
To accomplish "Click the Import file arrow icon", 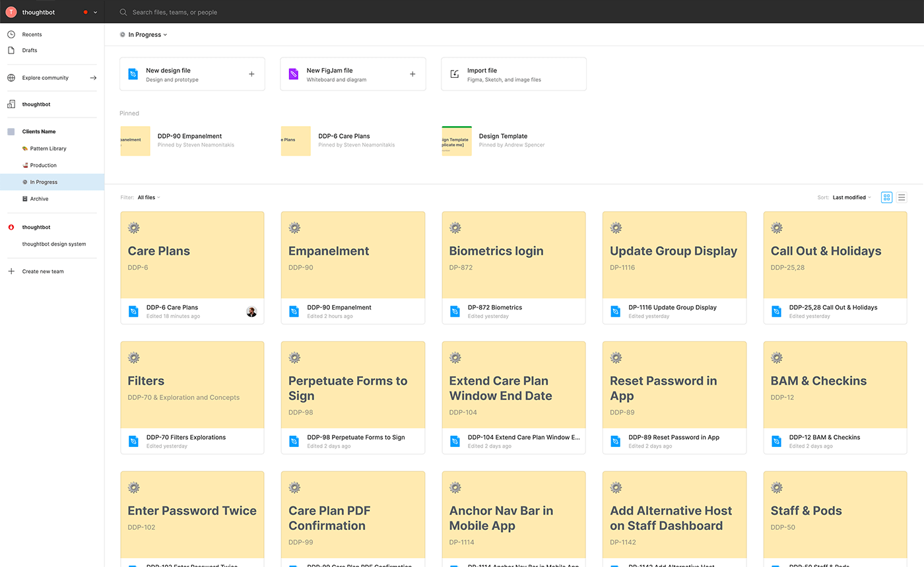I will pos(454,74).
